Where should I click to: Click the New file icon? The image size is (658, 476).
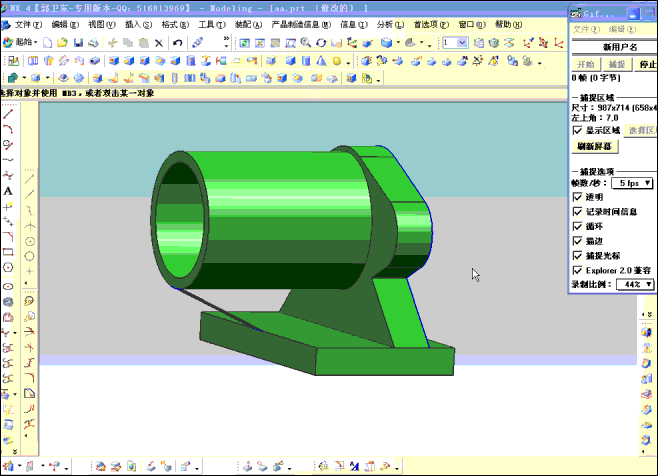(47, 42)
